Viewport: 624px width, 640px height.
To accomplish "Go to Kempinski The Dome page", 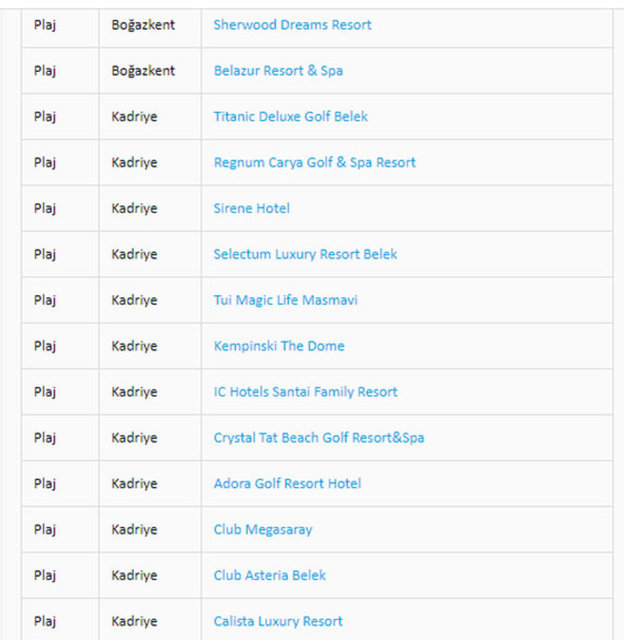I will (278, 347).
